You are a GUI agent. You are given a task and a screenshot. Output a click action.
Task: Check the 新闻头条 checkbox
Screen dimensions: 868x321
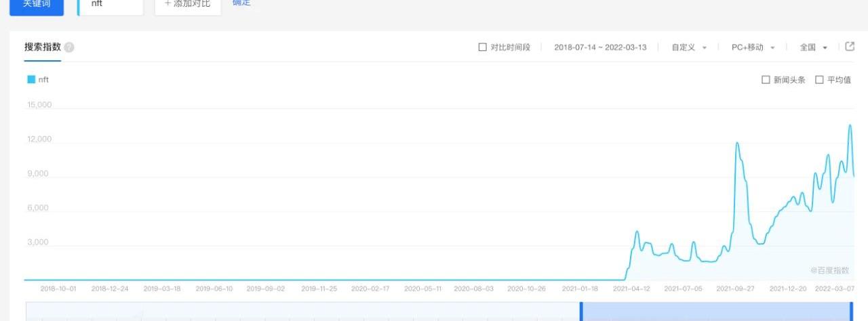click(x=766, y=80)
